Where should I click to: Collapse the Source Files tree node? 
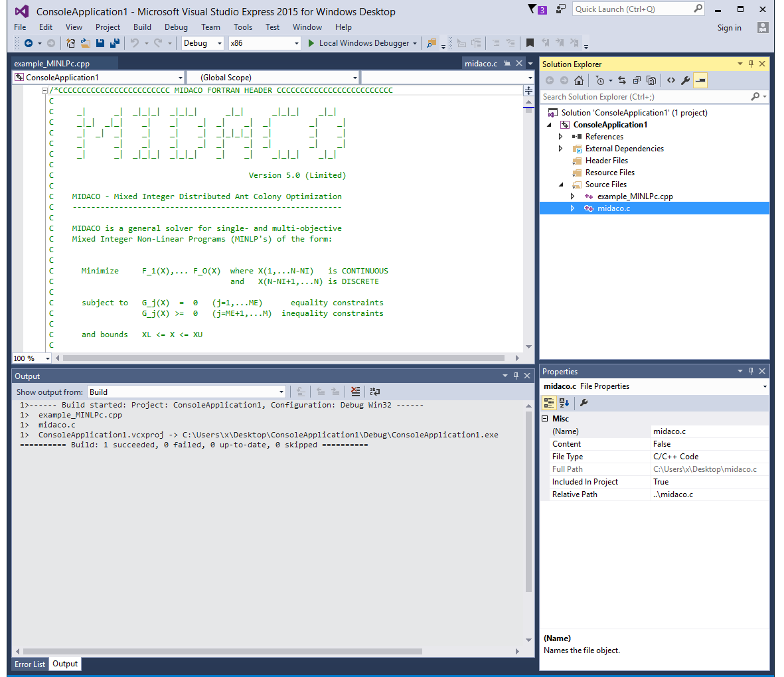coord(561,185)
